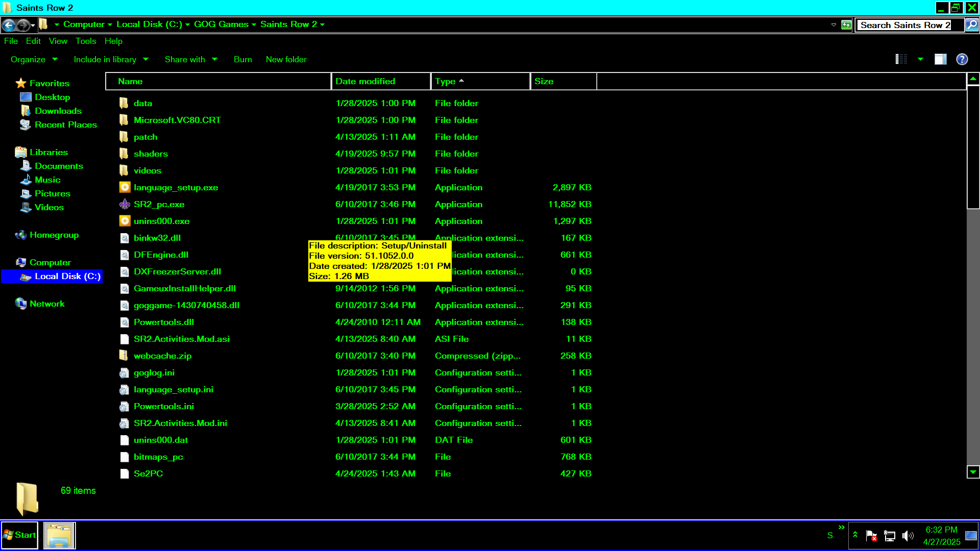980x551 pixels.
Task: Click the volume speaker tray icon
Action: point(908,536)
